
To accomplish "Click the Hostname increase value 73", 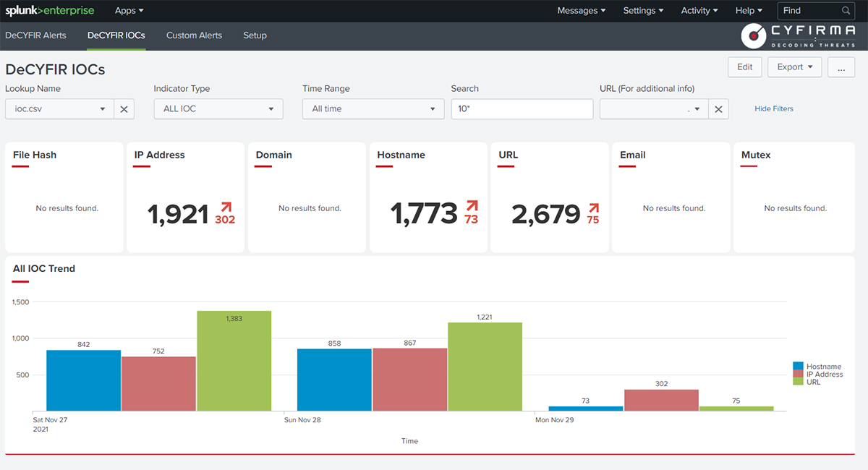I will pyautogui.click(x=472, y=220).
